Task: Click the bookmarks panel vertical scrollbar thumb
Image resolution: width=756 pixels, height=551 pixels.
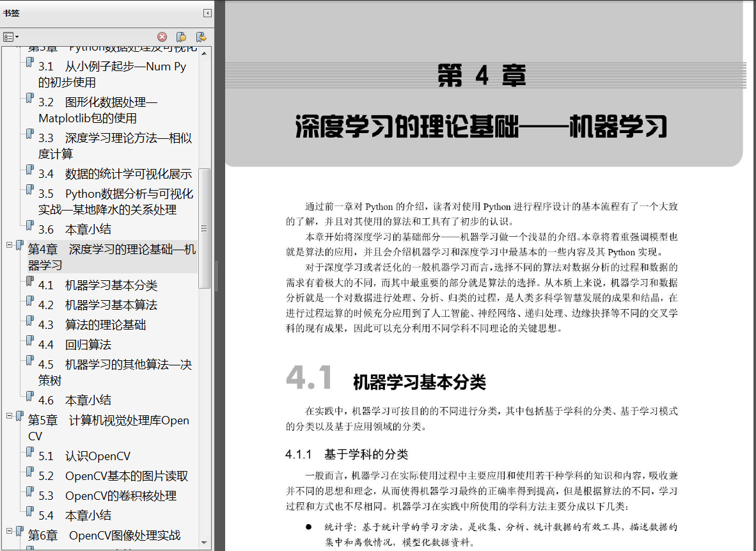Action: click(x=205, y=228)
